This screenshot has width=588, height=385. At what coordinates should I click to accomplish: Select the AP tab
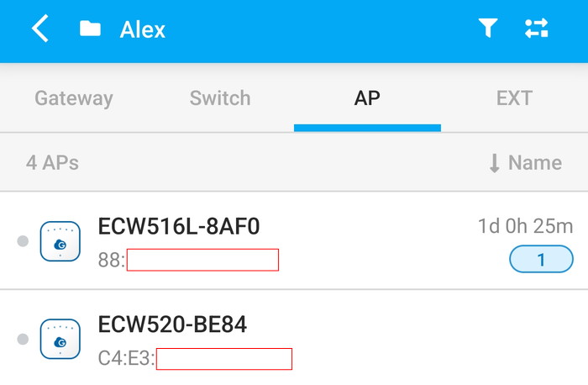[x=367, y=98]
